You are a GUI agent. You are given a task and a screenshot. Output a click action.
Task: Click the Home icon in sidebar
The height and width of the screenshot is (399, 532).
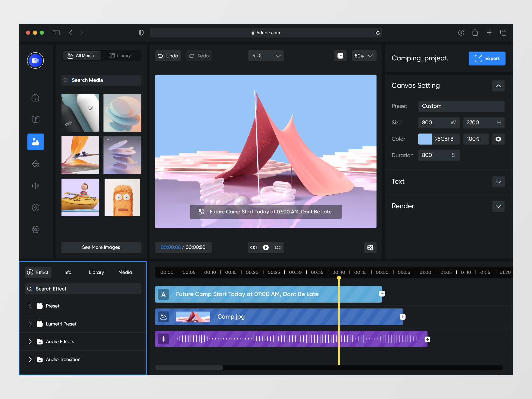point(35,98)
